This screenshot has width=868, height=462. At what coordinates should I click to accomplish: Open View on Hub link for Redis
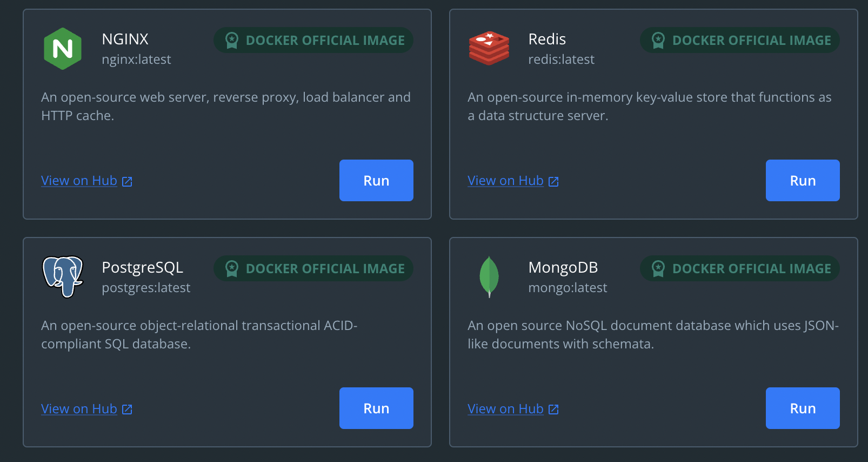pos(505,181)
